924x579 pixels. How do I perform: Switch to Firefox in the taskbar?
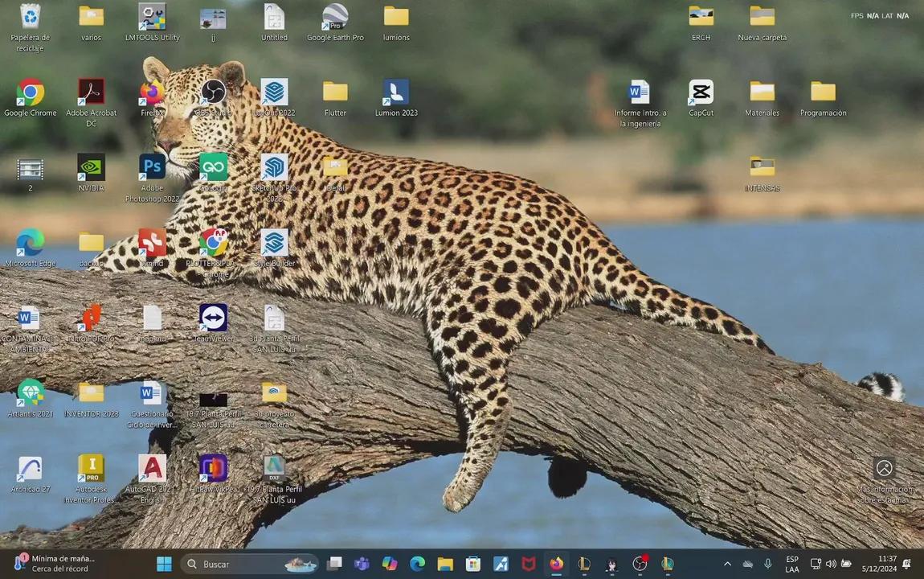(x=556, y=565)
